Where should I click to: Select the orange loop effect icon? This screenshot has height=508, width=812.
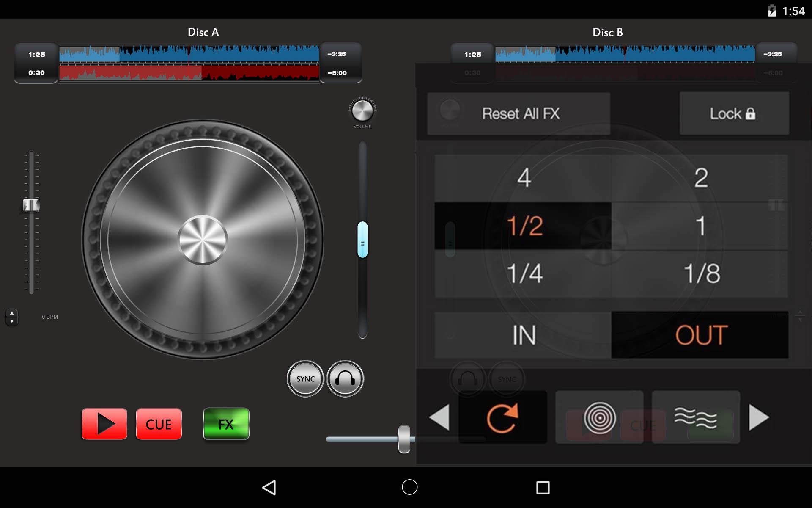click(502, 417)
